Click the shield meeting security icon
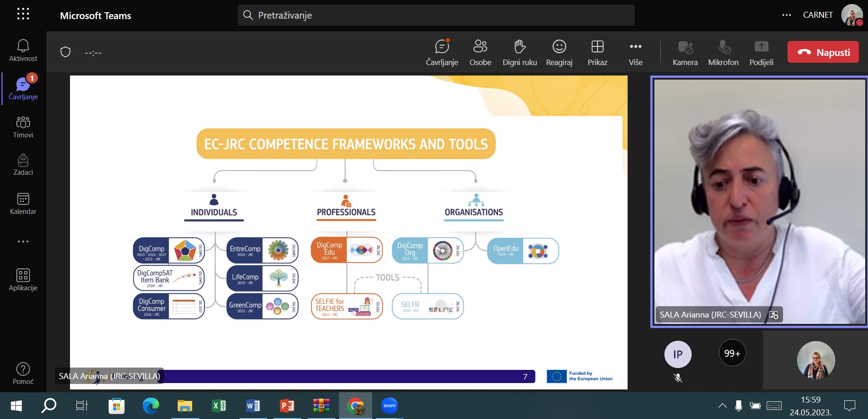Image resolution: width=868 pixels, height=419 pixels. (65, 52)
